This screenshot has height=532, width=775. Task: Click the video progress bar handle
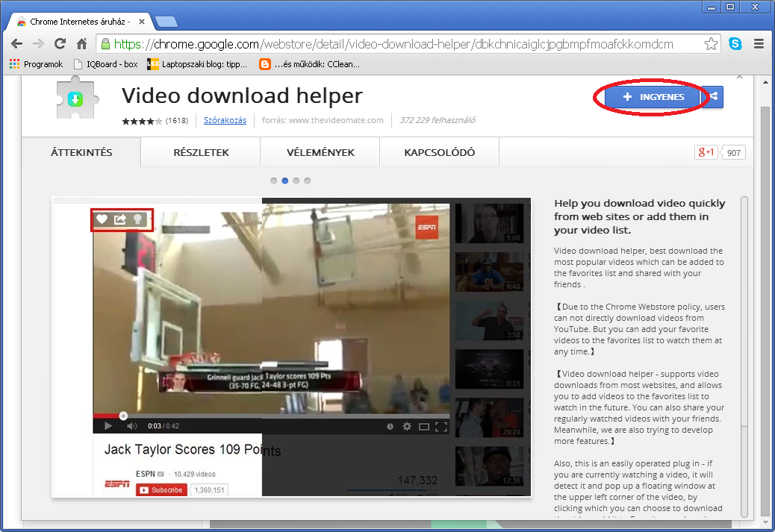[123, 416]
